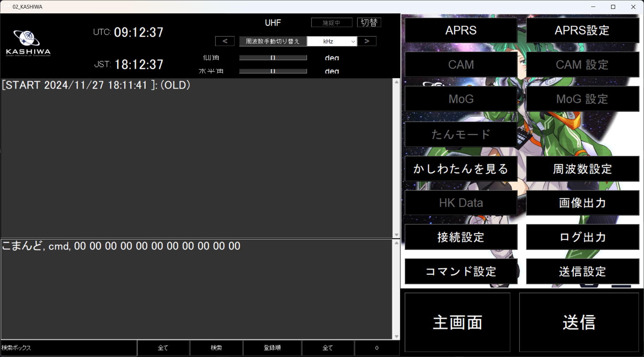Image resolution: width=644 pixels, height=357 pixels.
Task: Open the 送信設定 transmit settings
Action: click(582, 271)
